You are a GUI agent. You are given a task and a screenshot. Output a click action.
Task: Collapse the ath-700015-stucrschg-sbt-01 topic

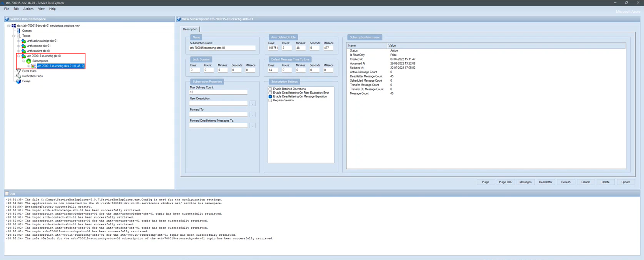pyautogui.click(x=18, y=56)
